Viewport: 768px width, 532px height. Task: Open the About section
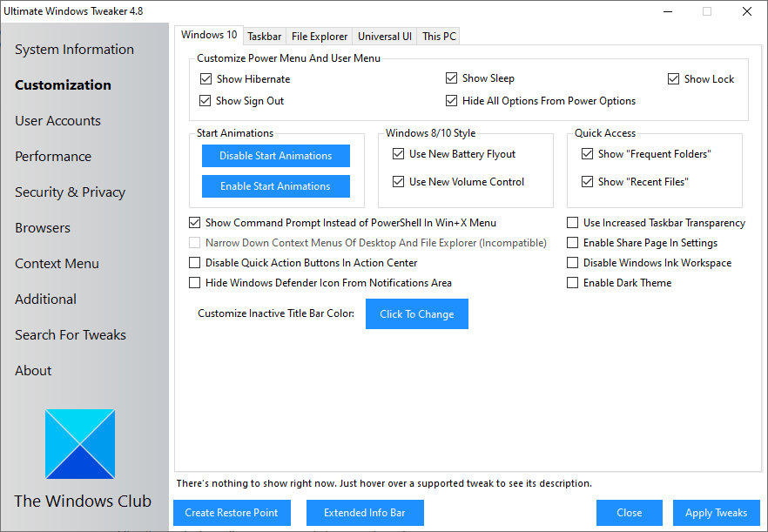click(x=32, y=370)
